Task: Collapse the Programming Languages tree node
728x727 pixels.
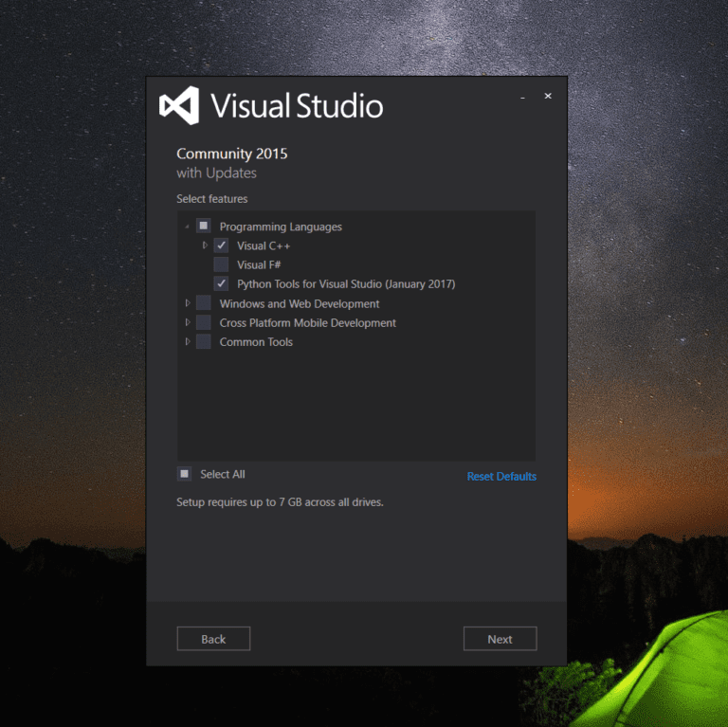Action: (188, 227)
